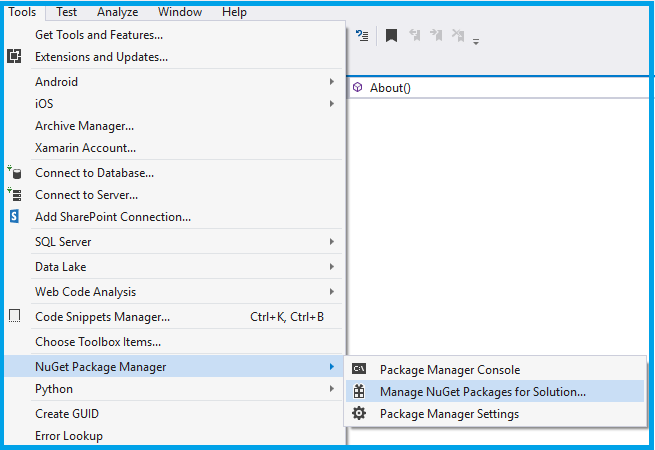This screenshot has height=450, width=655.
Task: Open the Window menu
Action: [180, 12]
